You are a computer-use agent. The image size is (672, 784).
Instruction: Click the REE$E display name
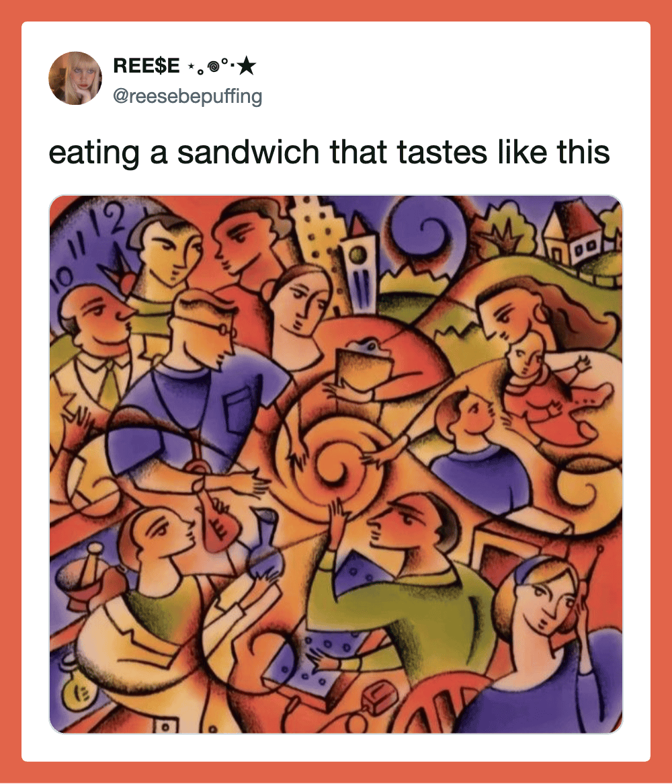(146, 65)
